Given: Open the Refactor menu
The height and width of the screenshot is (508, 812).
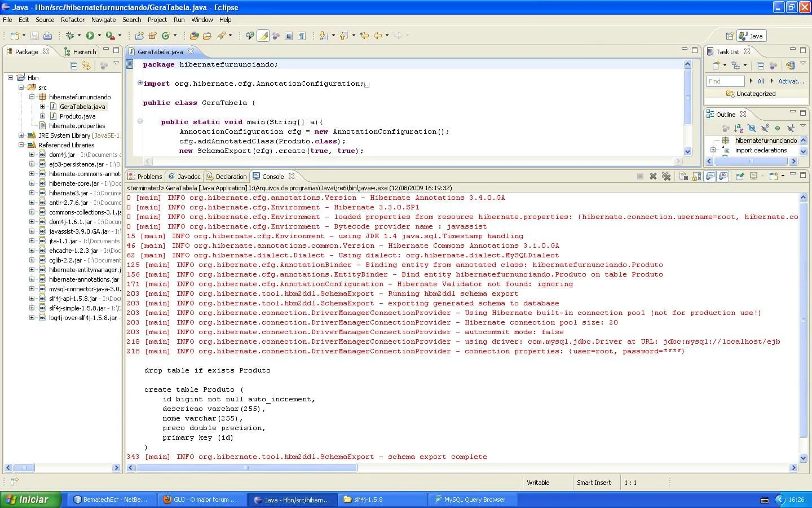Looking at the screenshot, I should [x=73, y=20].
